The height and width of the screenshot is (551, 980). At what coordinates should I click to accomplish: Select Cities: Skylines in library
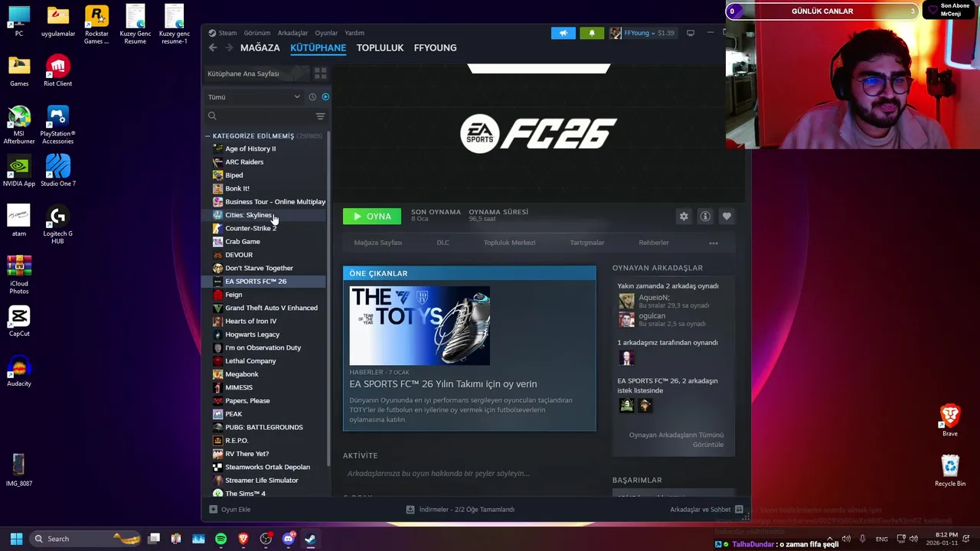click(x=265, y=215)
